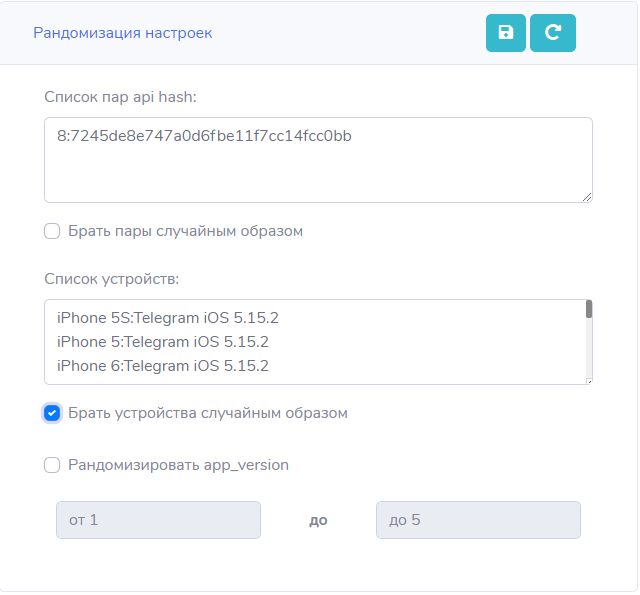The height and width of the screenshot is (595, 640).
Task: Tick the "Брать пары случайным образом" checkbox
Action: tap(53, 231)
